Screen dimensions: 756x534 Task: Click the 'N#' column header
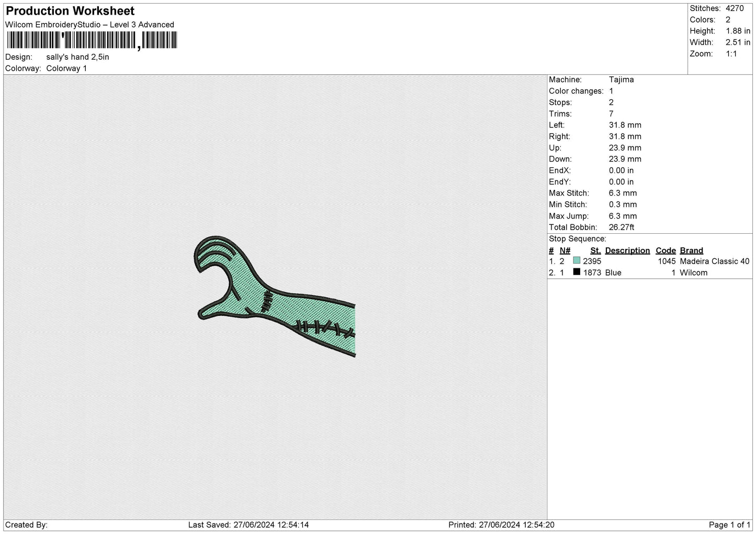(565, 251)
